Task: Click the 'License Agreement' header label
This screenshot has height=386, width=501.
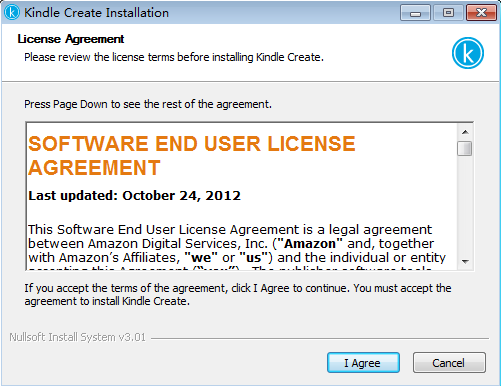Action: [x=71, y=39]
